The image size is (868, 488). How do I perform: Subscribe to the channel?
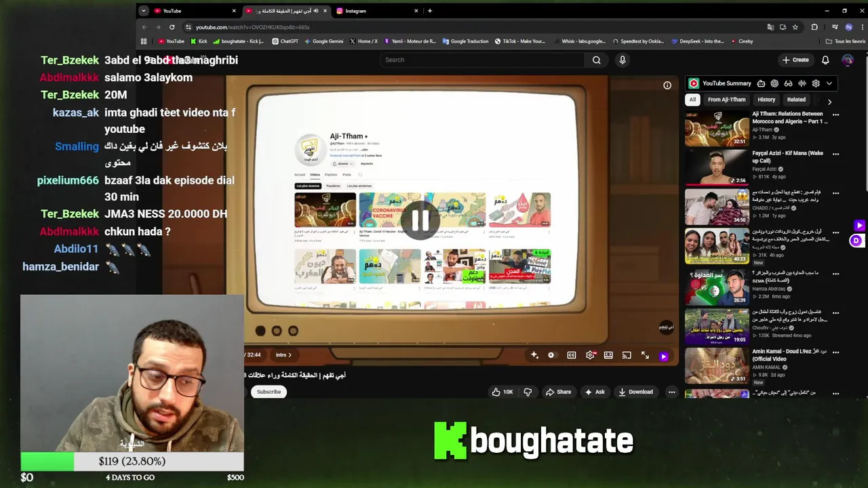tap(269, 392)
